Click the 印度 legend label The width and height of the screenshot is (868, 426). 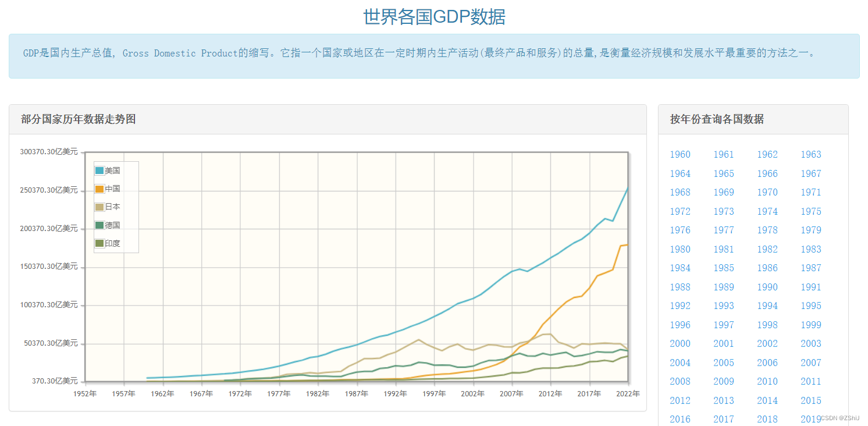point(113,243)
